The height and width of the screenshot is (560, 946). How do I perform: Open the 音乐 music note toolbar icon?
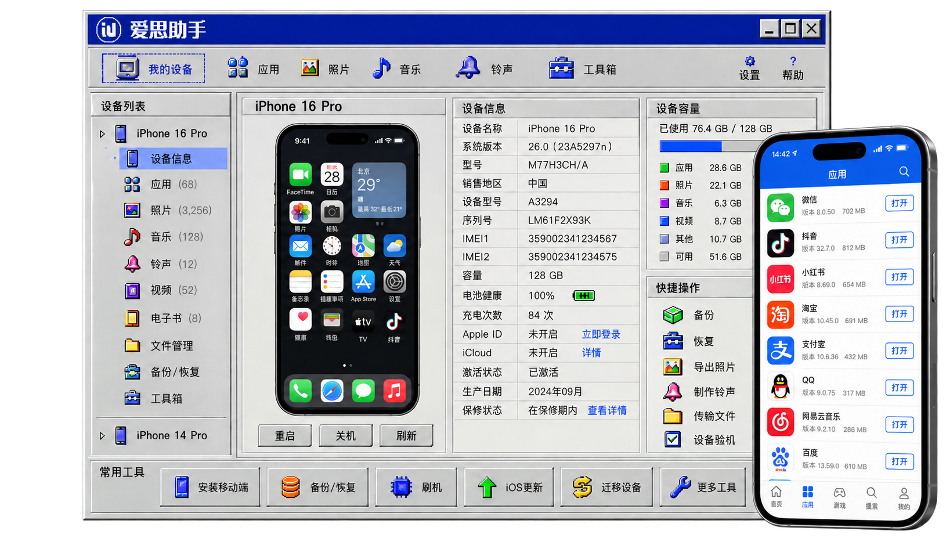point(381,68)
